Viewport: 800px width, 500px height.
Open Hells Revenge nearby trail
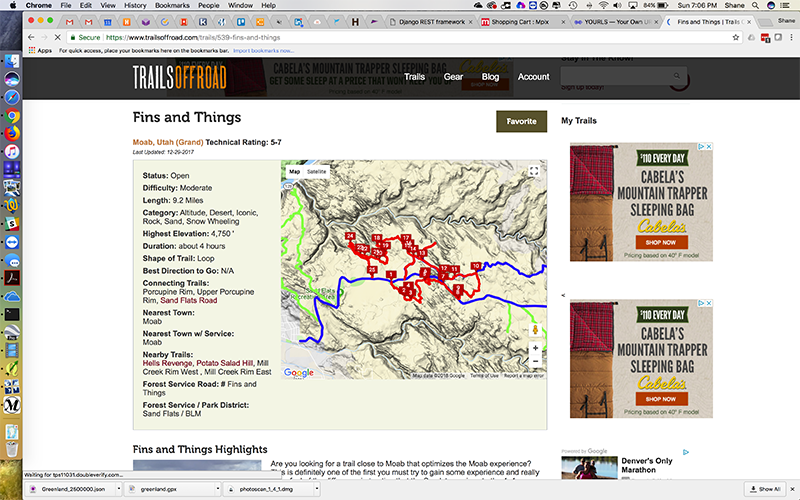coord(167,363)
